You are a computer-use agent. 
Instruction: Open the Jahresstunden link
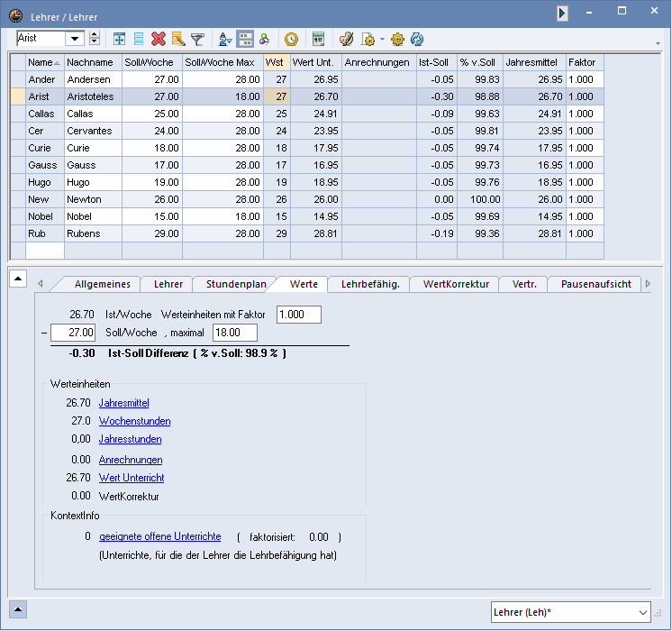click(x=131, y=439)
